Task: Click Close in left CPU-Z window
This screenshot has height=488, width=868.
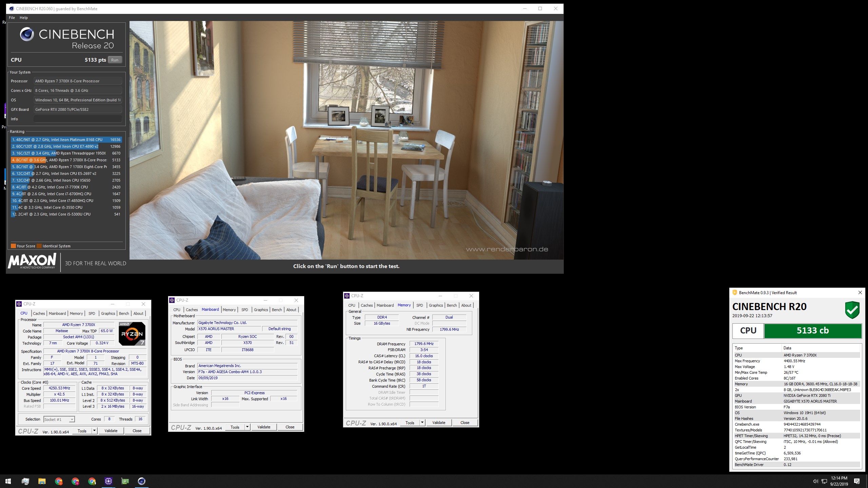Action: tap(137, 431)
